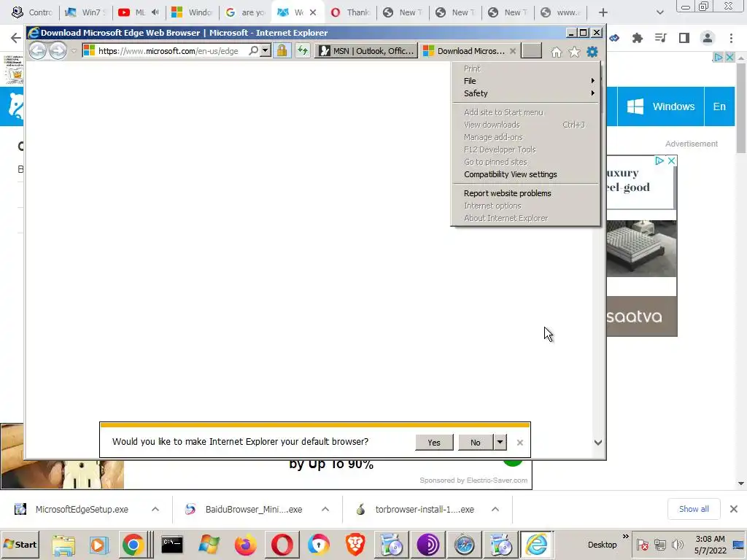The height and width of the screenshot is (560, 747).
Task: Open IE favorites star icon
Action: 575,52
